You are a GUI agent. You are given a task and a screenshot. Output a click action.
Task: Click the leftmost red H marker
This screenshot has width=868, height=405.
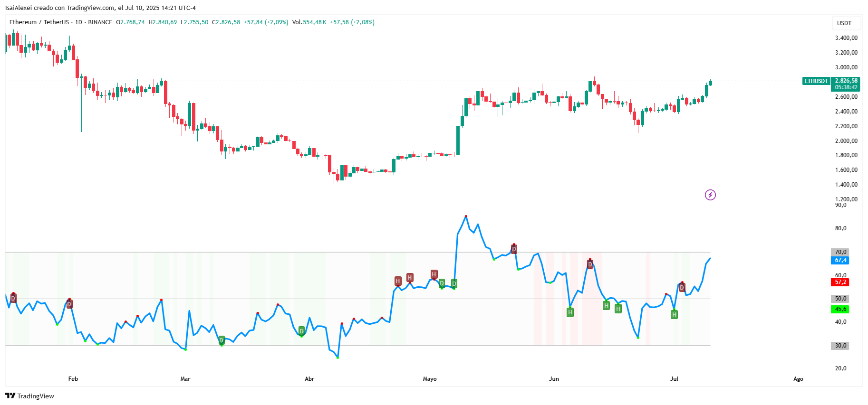coord(398,281)
